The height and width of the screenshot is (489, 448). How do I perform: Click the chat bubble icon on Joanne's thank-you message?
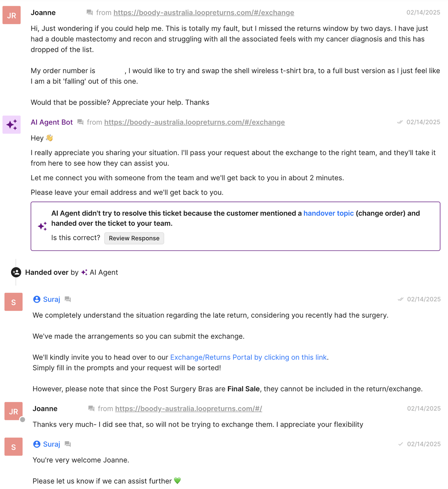coord(91,408)
